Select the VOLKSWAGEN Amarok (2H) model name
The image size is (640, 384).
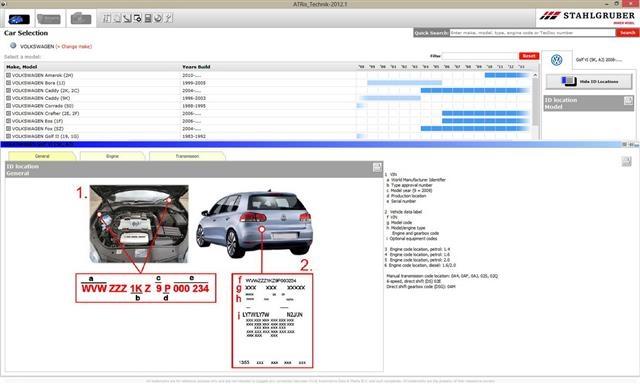tap(42, 75)
